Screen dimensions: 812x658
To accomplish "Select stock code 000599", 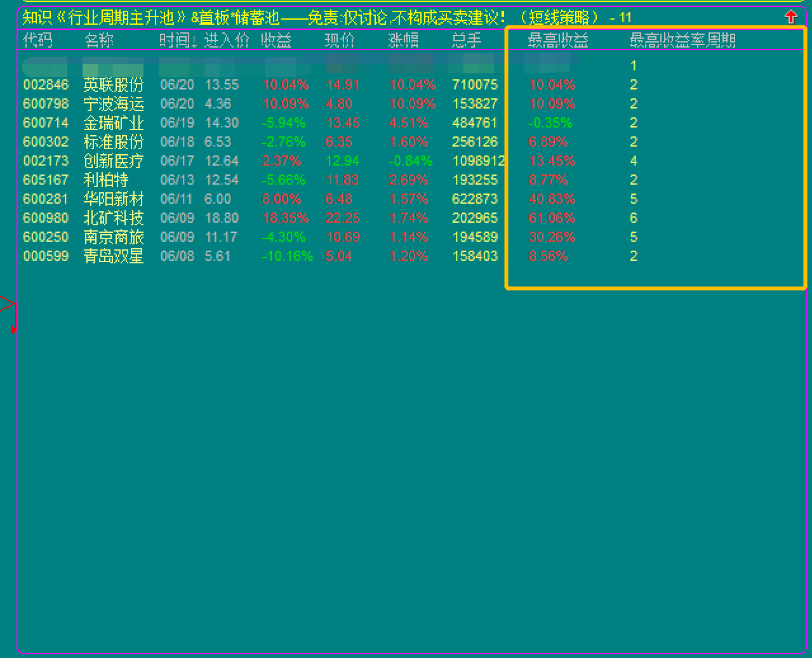I will pos(46,256).
